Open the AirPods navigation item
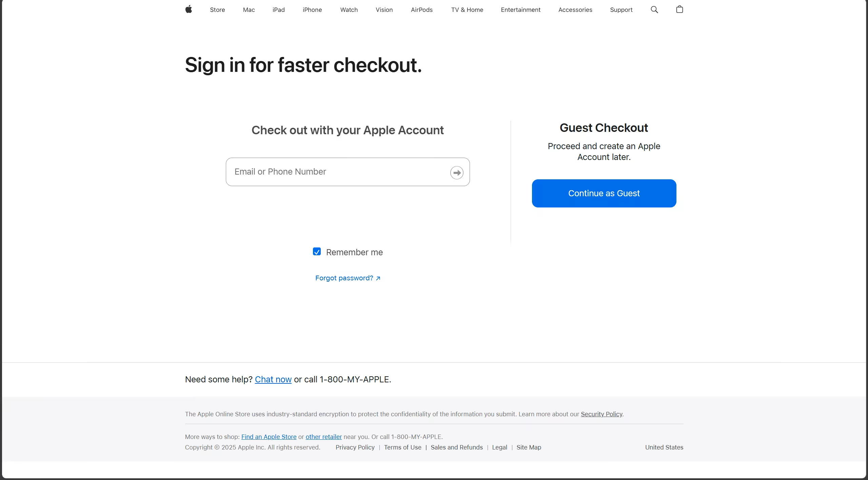Viewport: 868px width, 480px height. pyautogui.click(x=421, y=10)
